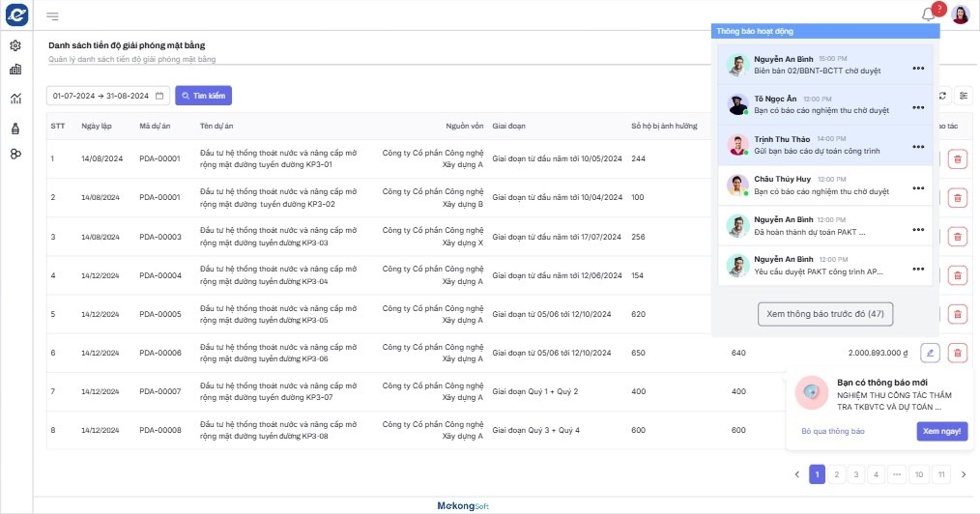Toggle the hamburger menu to collapse sidebar
This screenshot has width=980, height=514.
tap(52, 15)
